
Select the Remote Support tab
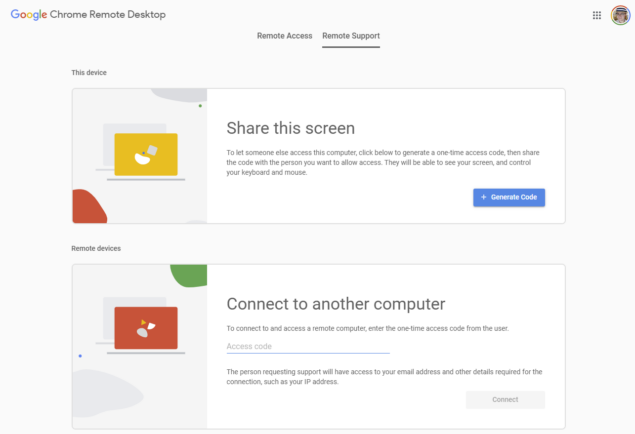coord(351,36)
